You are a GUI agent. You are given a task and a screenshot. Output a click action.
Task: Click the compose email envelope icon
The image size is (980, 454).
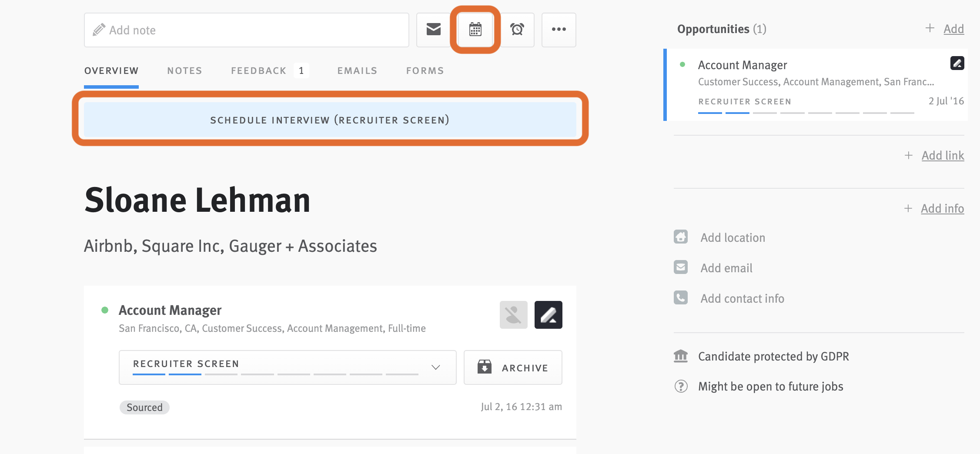click(x=433, y=30)
